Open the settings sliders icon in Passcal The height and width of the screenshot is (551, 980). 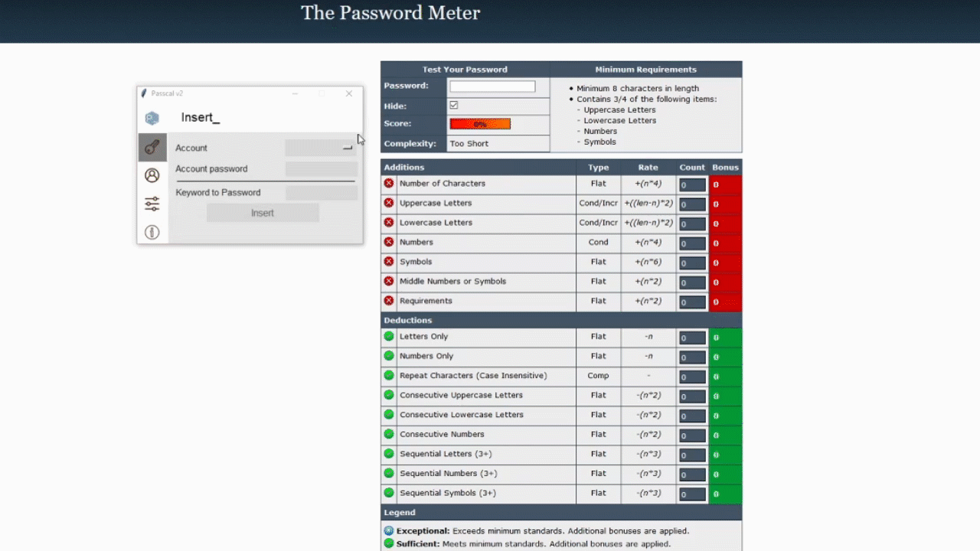click(x=152, y=204)
